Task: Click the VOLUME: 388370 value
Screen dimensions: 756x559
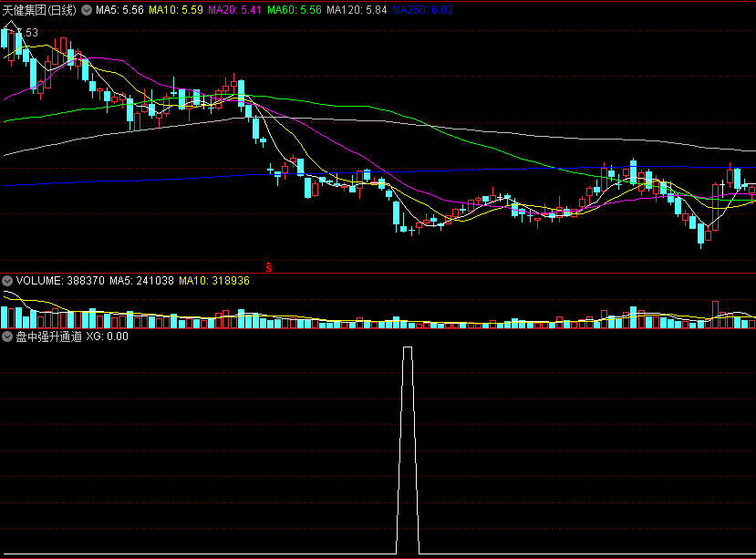Action: [x=60, y=281]
